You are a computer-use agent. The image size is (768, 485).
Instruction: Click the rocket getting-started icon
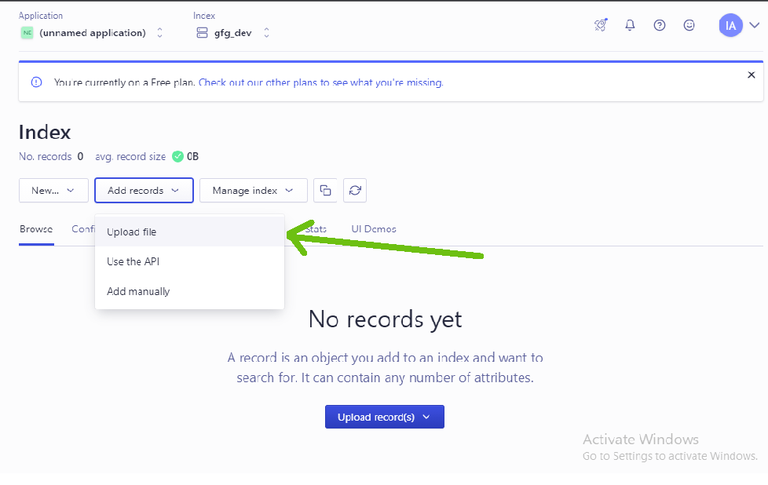600,25
